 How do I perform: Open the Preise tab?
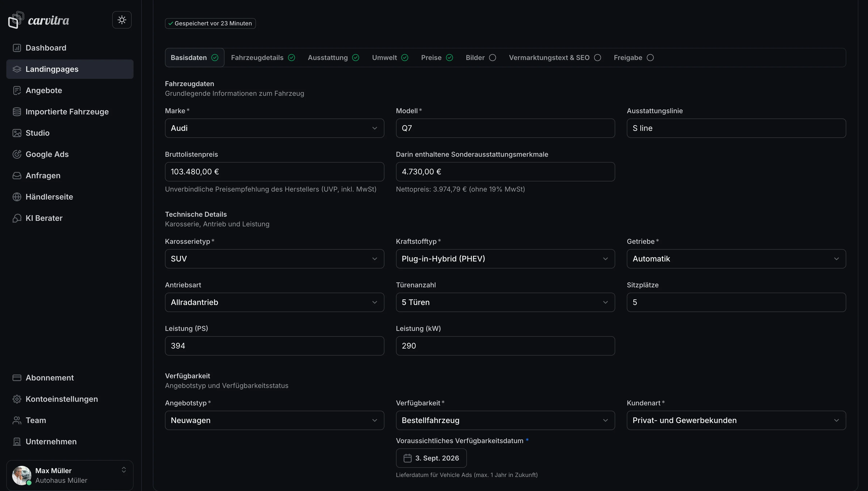coord(437,58)
